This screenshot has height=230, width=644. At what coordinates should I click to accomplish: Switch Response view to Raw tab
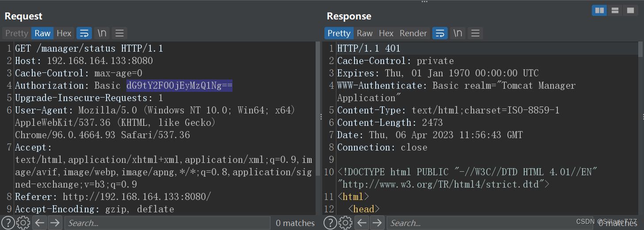click(x=365, y=33)
